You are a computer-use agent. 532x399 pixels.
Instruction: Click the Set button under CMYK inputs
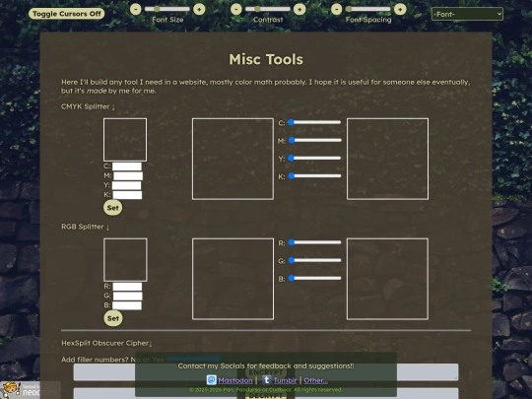[113, 208]
